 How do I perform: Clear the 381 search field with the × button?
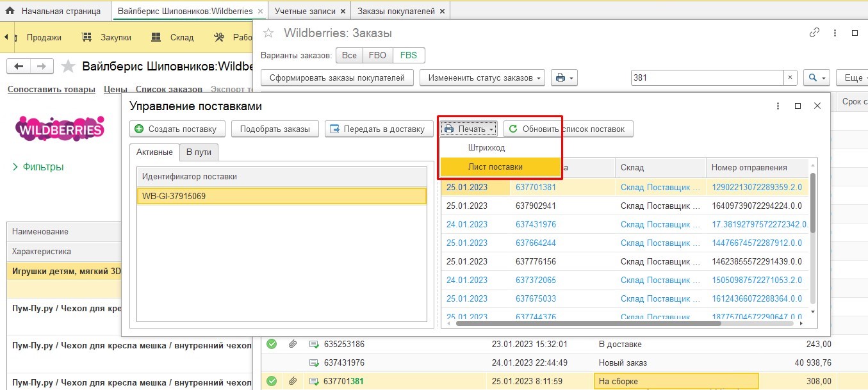790,77
